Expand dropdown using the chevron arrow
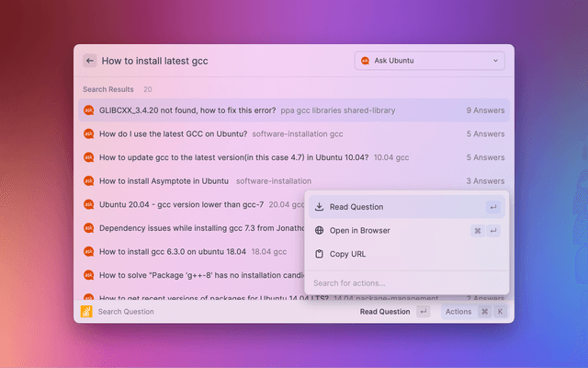 (496, 61)
